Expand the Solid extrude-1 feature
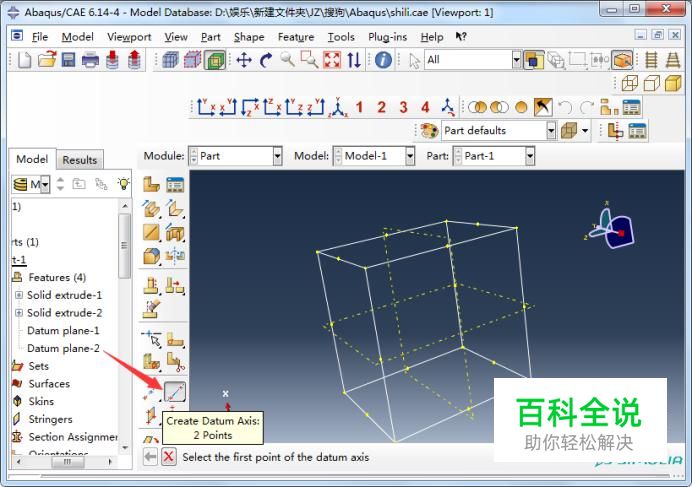Screen dimensions: 692x487 click(19, 295)
